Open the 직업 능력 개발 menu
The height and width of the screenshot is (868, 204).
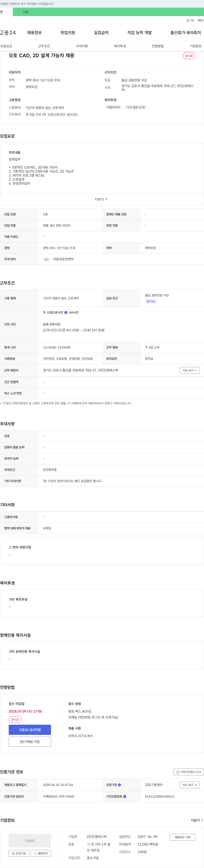(139, 33)
